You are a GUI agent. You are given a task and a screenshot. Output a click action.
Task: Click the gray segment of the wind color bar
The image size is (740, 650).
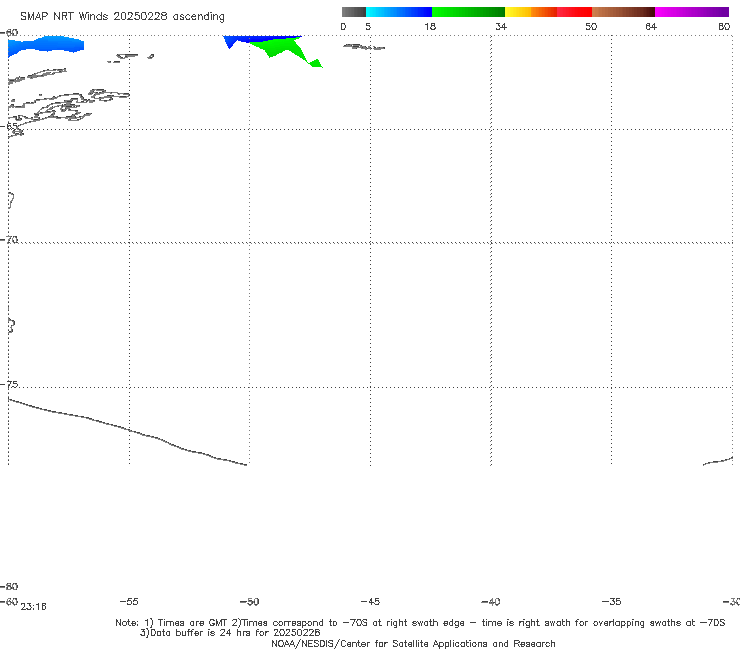[354, 12]
